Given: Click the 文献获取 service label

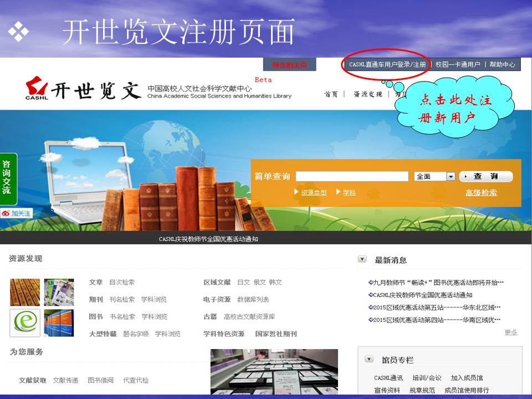Looking at the screenshot, I should [x=33, y=380].
